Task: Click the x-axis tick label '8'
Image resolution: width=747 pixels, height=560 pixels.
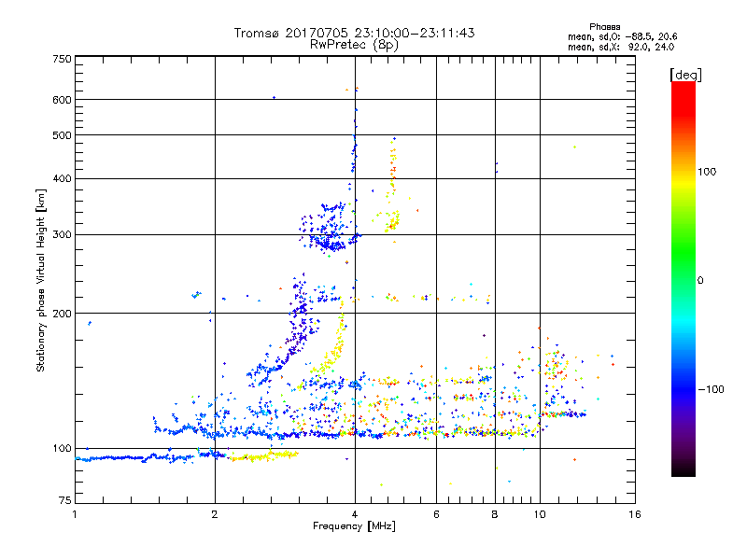Action: pos(495,514)
